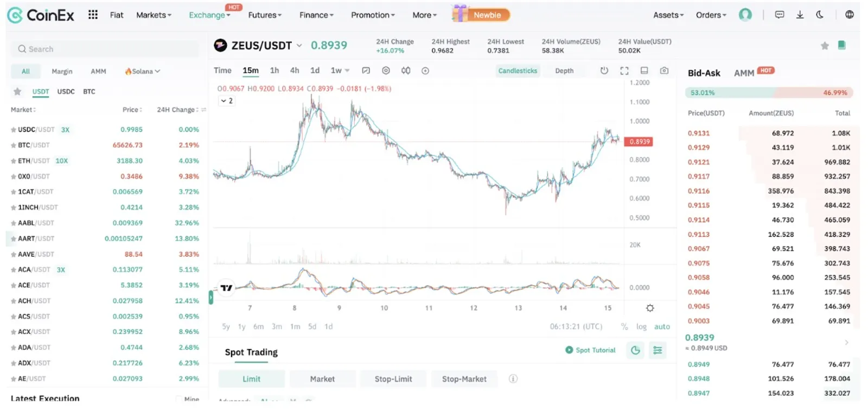Open the chart indicators icon

(406, 71)
